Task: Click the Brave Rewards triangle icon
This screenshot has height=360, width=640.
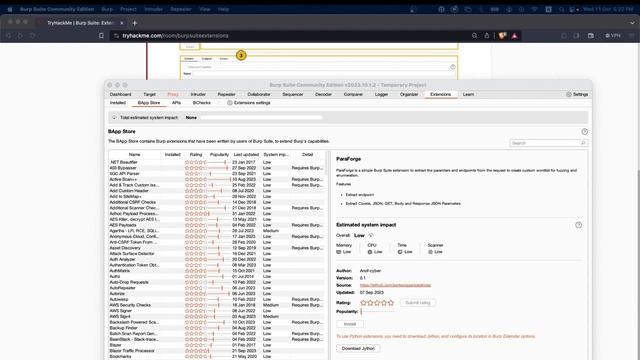Action: [x=515, y=36]
